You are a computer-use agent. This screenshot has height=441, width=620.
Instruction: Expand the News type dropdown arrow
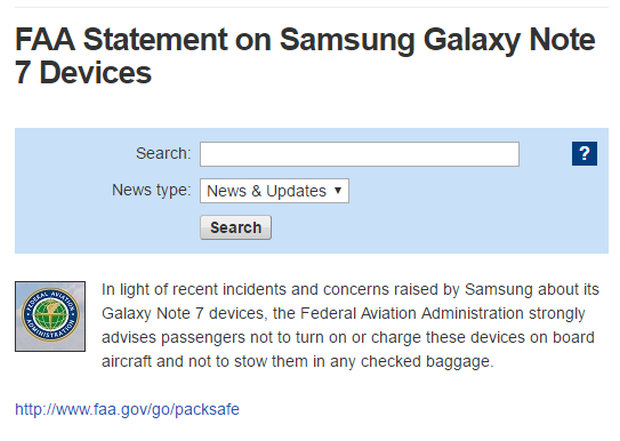[x=338, y=191]
